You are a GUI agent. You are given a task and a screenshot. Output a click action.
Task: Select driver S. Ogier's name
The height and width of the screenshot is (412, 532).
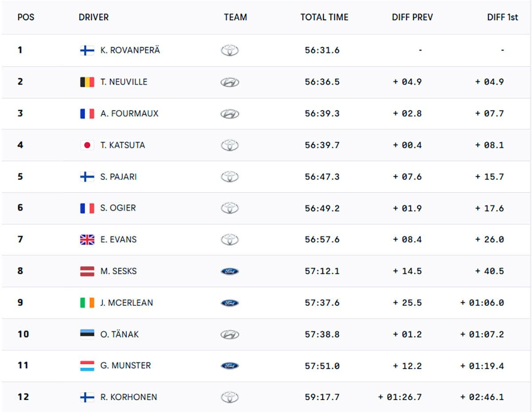pos(118,208)
